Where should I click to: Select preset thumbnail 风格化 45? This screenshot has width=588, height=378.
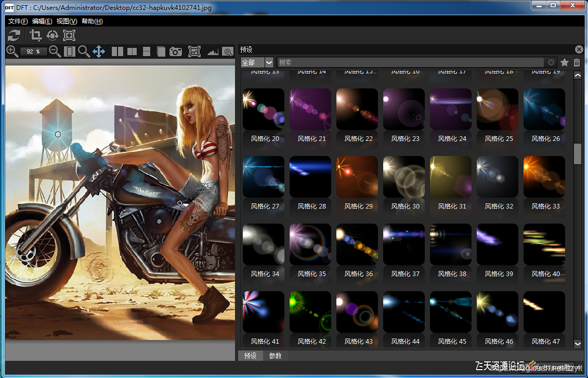click(x=451, y=312)
